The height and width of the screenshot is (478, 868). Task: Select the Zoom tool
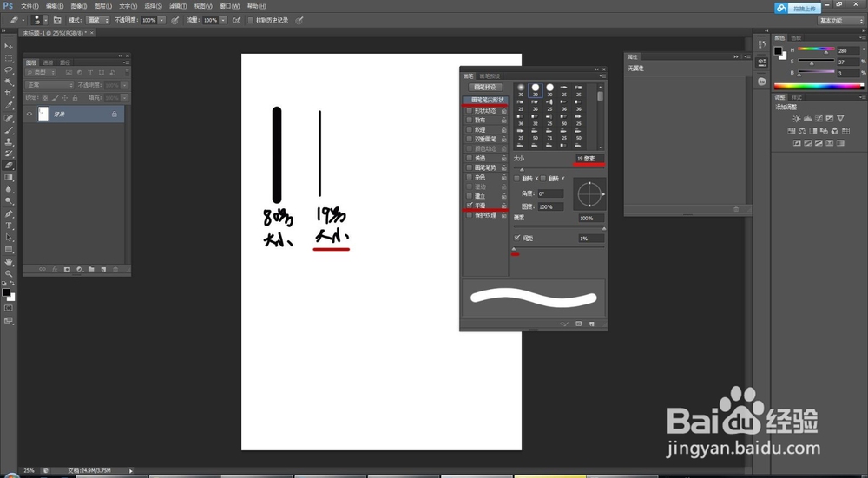(9, 274)
